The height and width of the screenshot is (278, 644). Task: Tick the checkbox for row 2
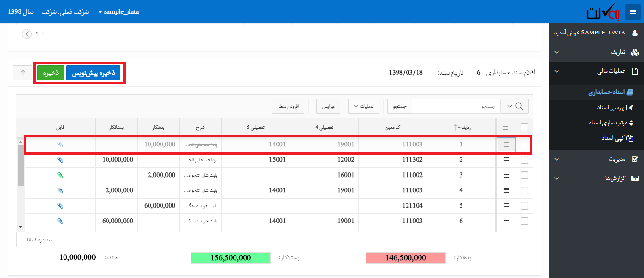point(525,160)
